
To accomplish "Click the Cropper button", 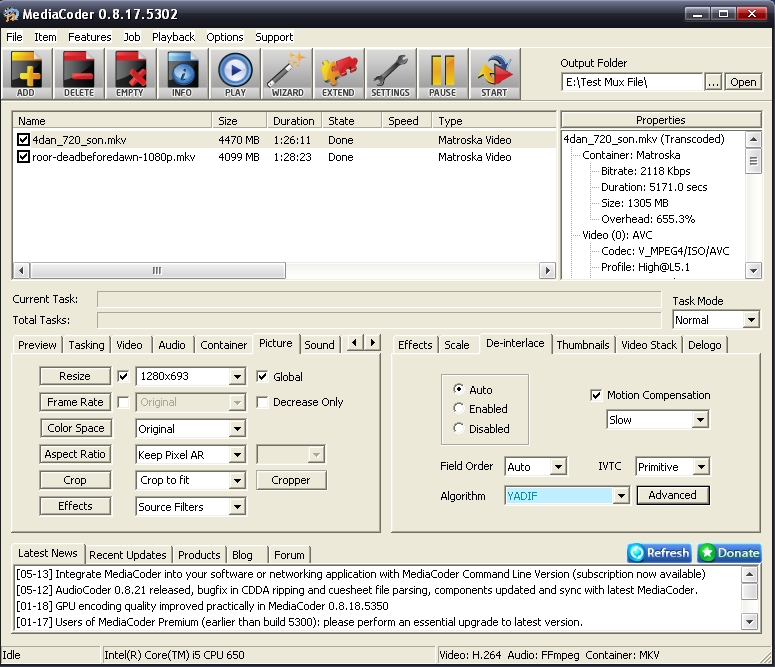I will point(290,480).
